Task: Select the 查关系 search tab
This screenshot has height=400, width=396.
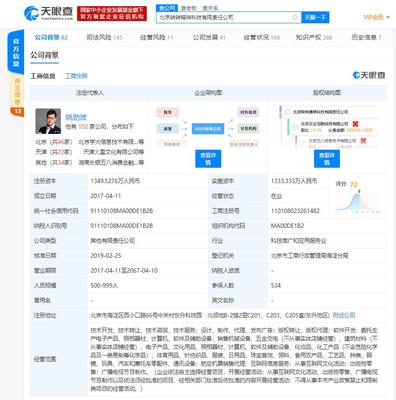Action: (210, 8)
